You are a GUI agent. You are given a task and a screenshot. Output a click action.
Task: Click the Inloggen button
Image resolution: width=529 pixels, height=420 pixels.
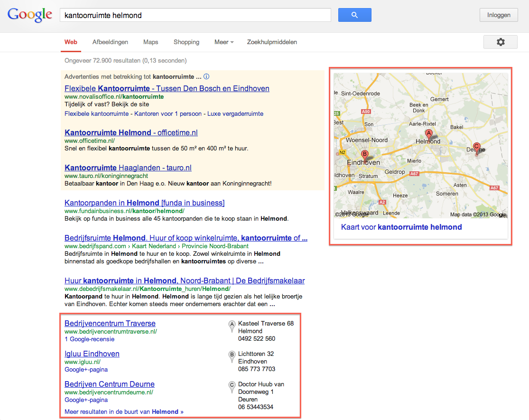click(x=499, y=15)
